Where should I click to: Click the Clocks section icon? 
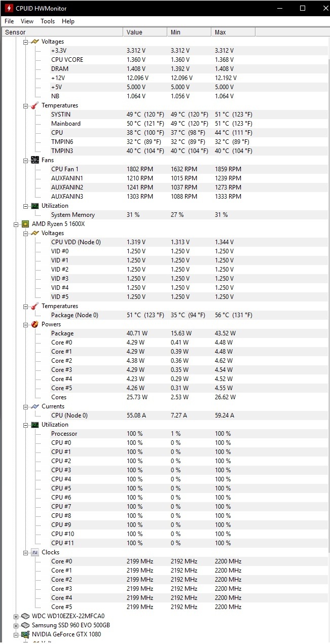34,552
